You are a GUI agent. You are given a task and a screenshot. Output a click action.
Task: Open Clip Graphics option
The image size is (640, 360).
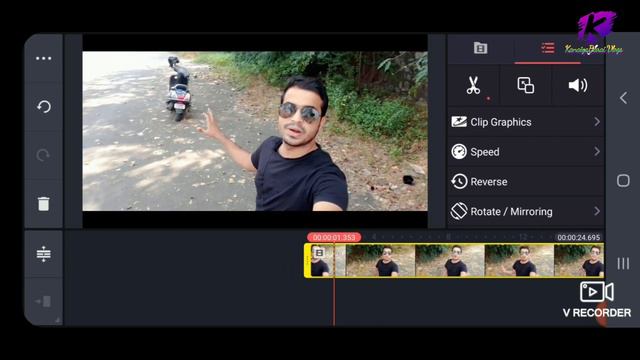(526, 122)
